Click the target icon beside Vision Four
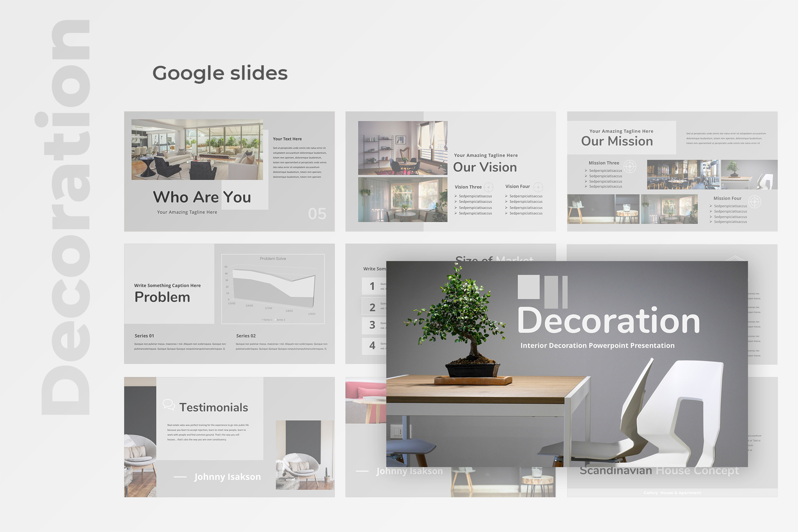This screenshot has height=532, width=798. pos(538,187)
